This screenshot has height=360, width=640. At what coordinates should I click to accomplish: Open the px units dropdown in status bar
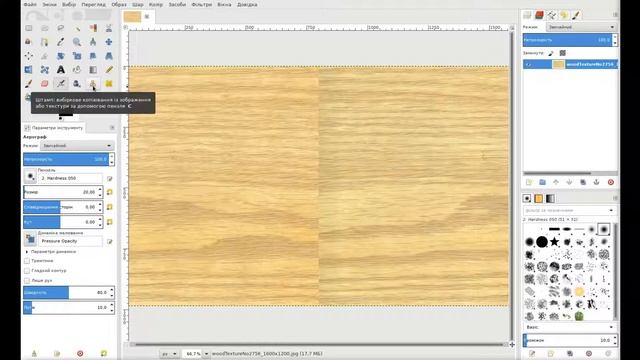pos(169,354)
